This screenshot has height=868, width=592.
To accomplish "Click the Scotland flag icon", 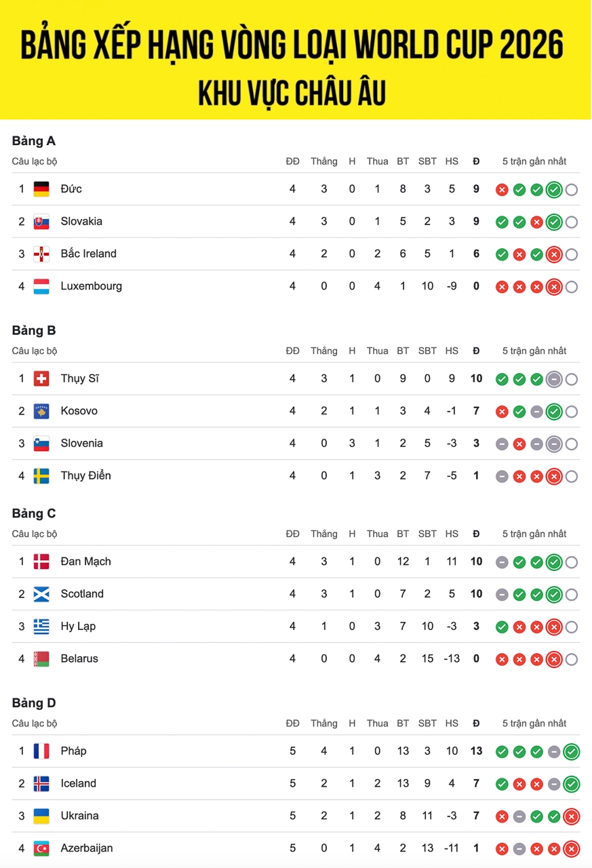I will [x=41, y=594].
